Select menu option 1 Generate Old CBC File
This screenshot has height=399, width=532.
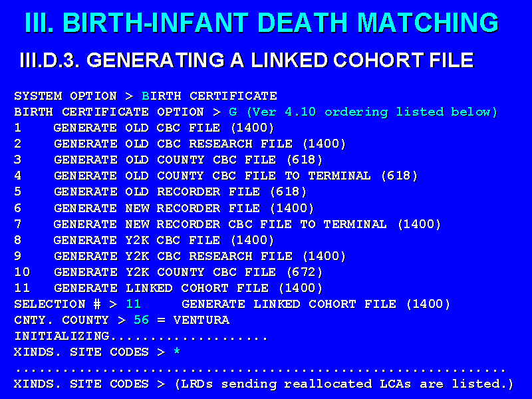click(164, 128)
